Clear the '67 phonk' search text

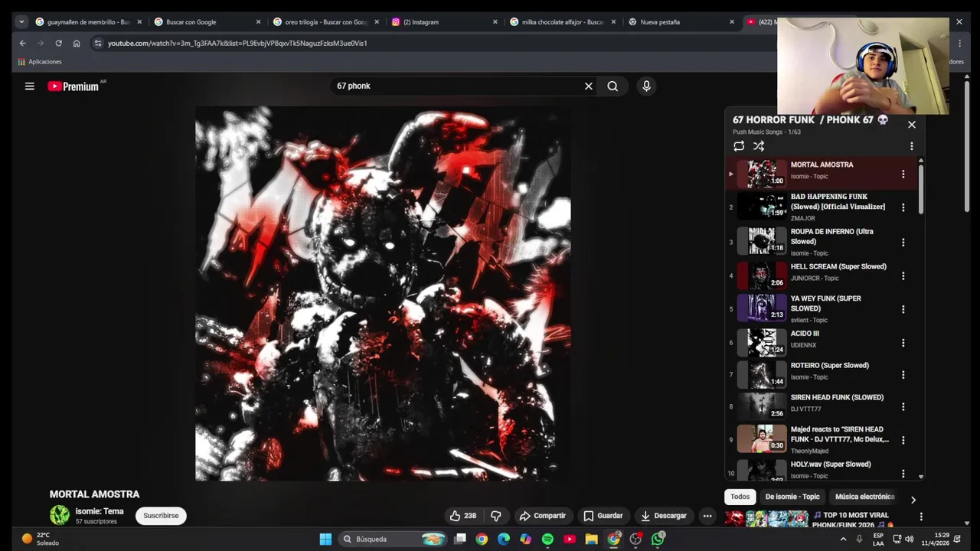point(589,86)
